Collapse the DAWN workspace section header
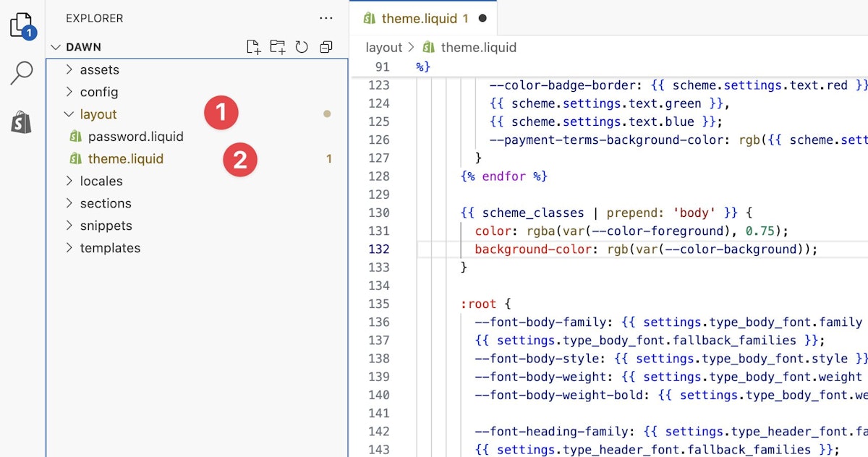This screenshot has width=868, height=457. coord(83,47)
